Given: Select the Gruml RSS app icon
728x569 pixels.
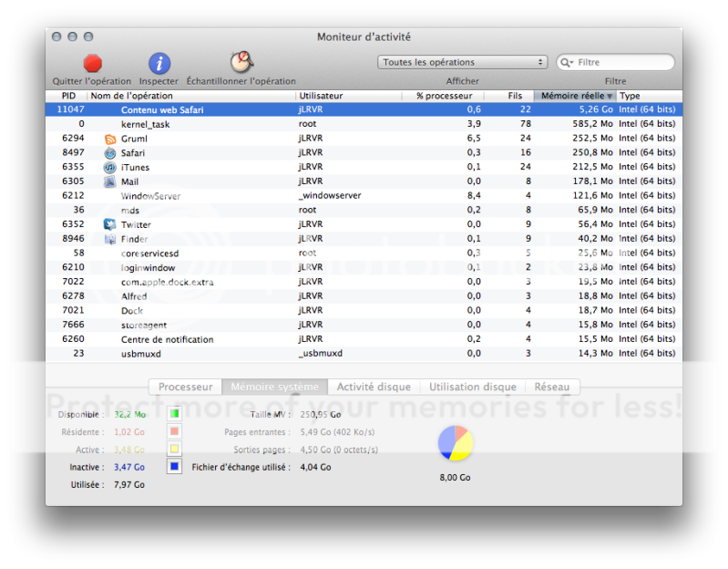Looking at the screenshot, I should 110,139.
